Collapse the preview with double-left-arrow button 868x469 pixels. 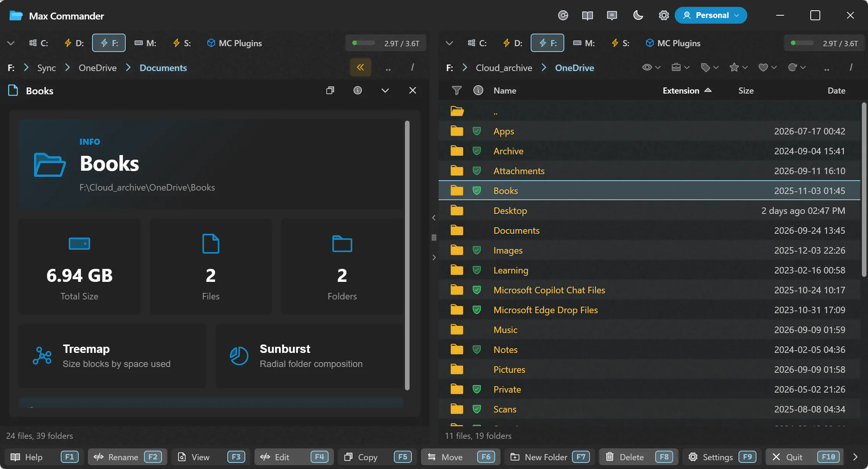pos(360,67)
